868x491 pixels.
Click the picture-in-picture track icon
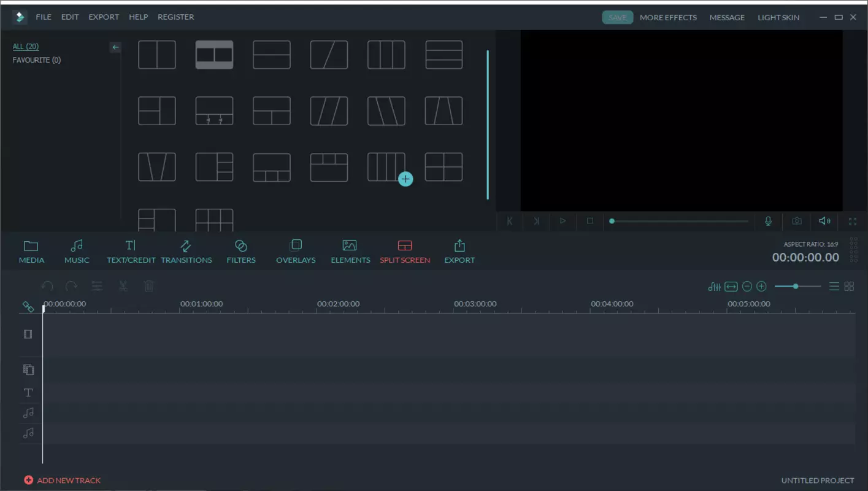pos(28,369)
